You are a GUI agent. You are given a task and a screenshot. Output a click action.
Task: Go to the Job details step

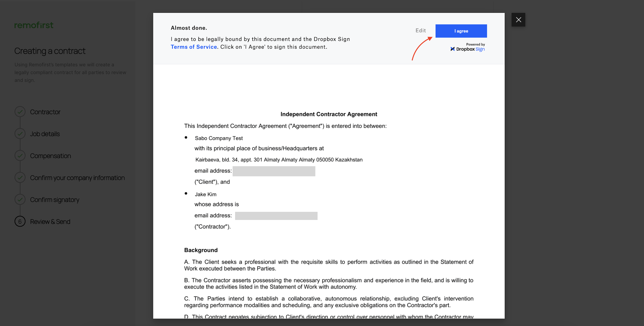[45, 134]
